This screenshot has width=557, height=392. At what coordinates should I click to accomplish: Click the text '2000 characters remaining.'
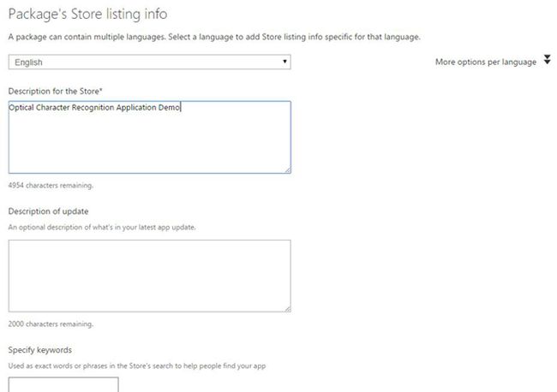(51, 324)
